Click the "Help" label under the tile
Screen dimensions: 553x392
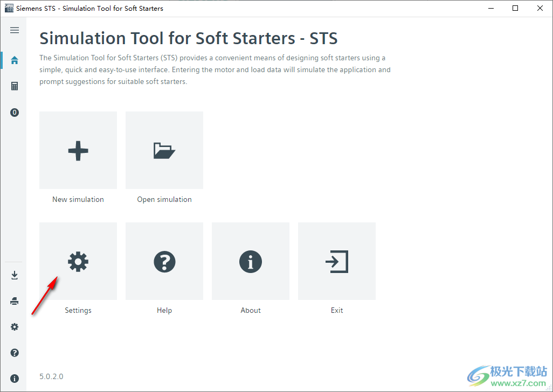coord(164,310)
